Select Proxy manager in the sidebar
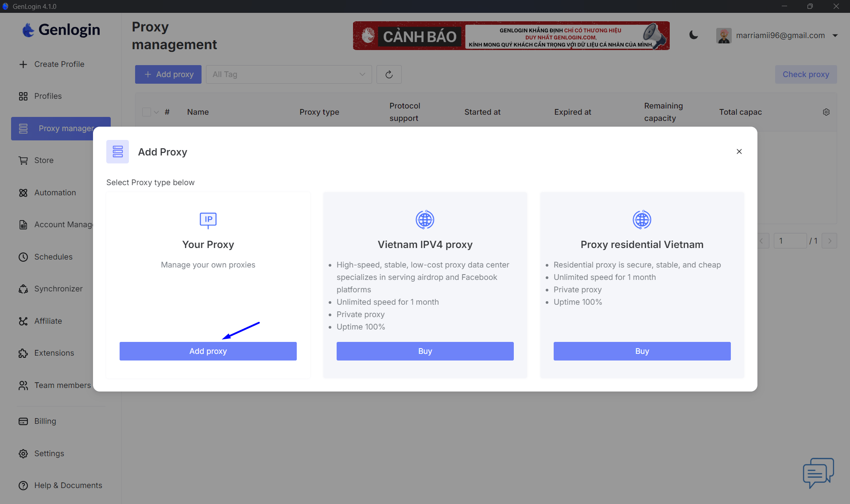This screenshot has height=504, width=850. [61, 128]
